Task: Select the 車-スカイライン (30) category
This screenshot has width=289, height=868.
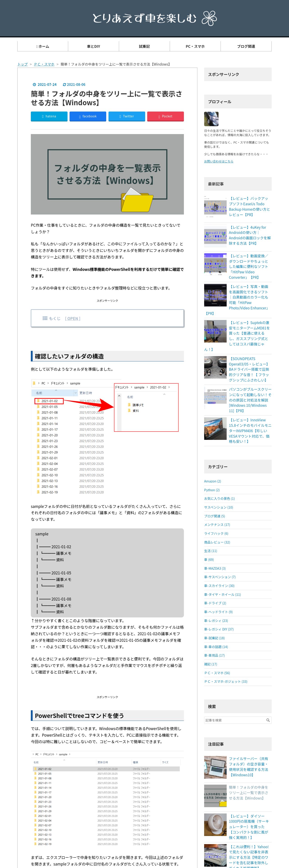Action: (x=219, y=586)
